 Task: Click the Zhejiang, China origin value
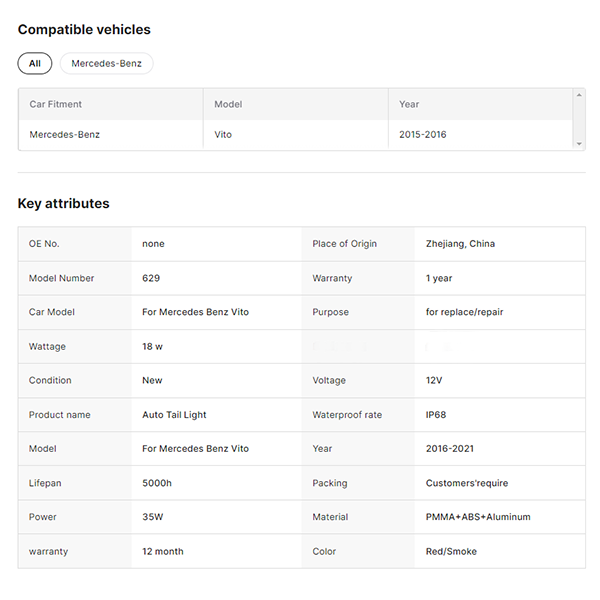460,244
